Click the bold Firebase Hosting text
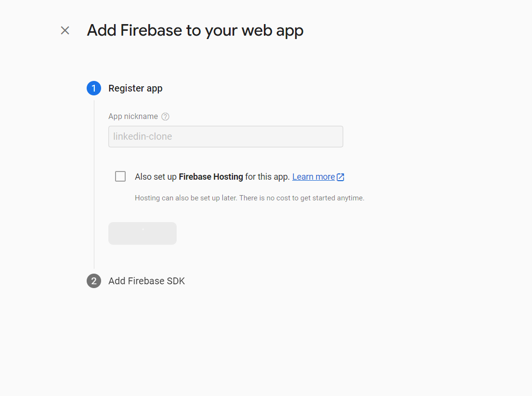532x396 pixels. [x=211, y=177]
